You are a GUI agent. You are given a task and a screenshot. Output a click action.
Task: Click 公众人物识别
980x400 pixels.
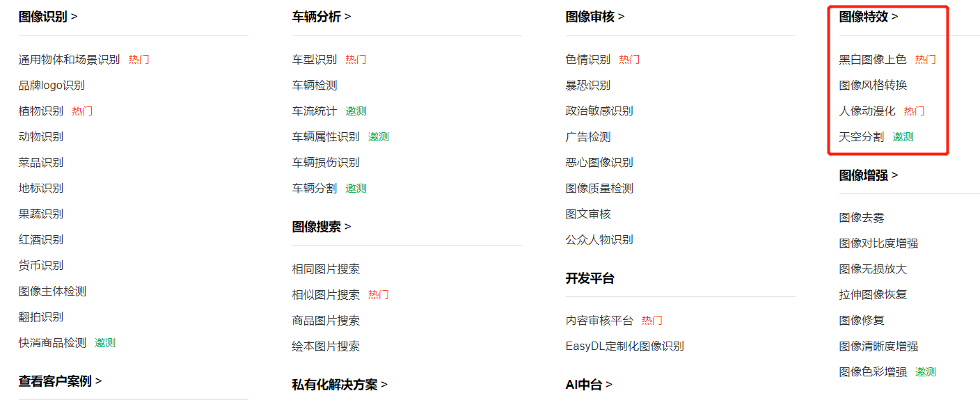tap(599, 240)
